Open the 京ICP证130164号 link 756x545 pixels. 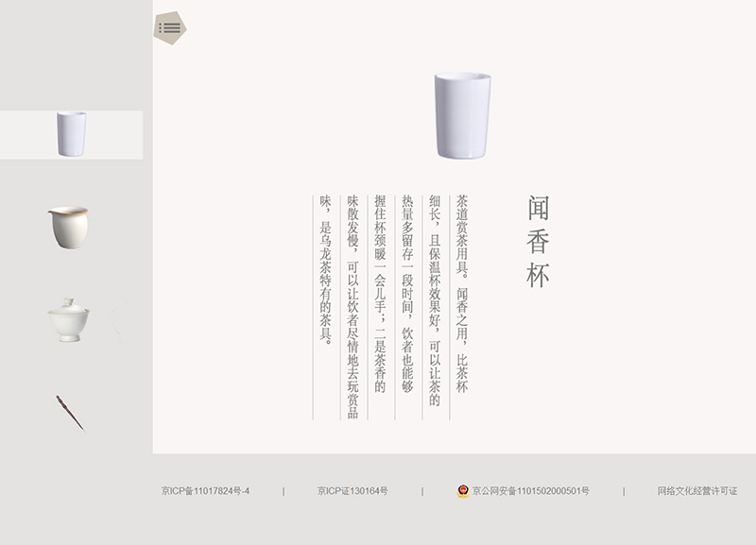pyautogui.click(x=352, y=491)
